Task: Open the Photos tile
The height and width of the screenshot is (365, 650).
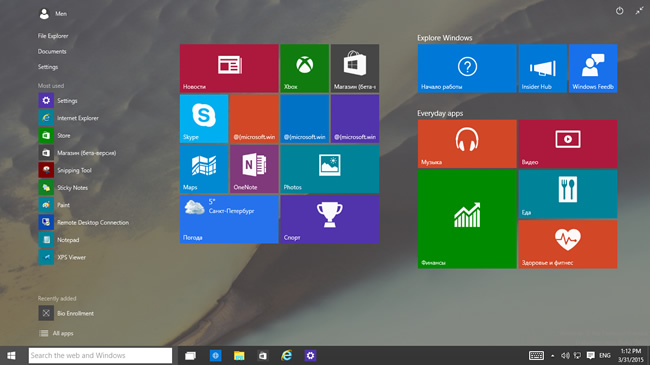Action: (x=330, y=169)
